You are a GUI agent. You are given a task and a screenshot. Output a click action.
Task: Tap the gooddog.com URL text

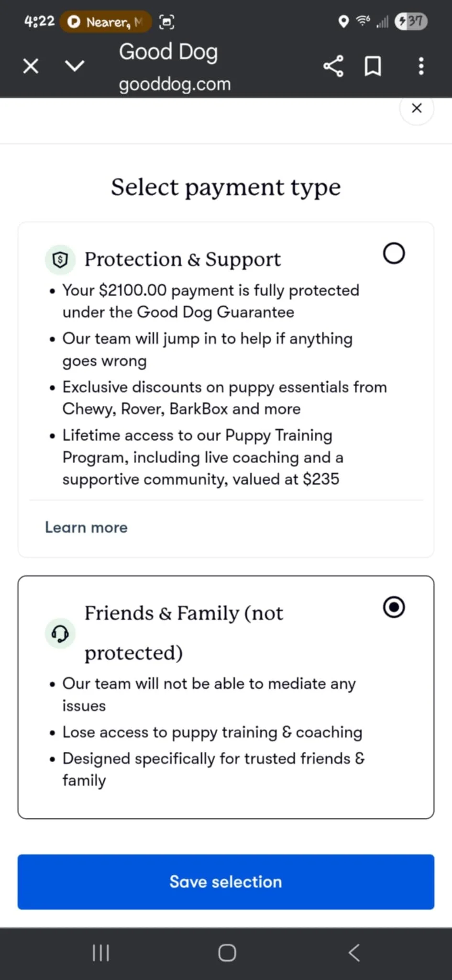click(175, 84)
